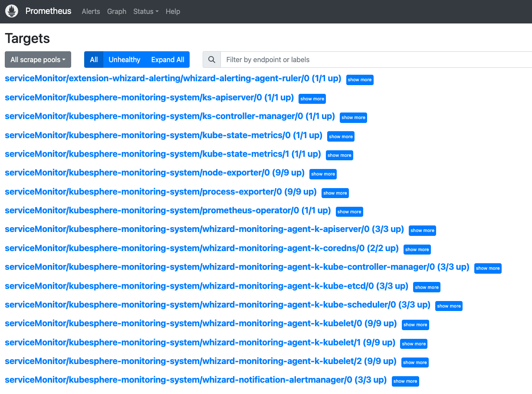Open kube-state-metrics/0 scrape pool link
The image size is (532, 394).
(x=164, y=135)
